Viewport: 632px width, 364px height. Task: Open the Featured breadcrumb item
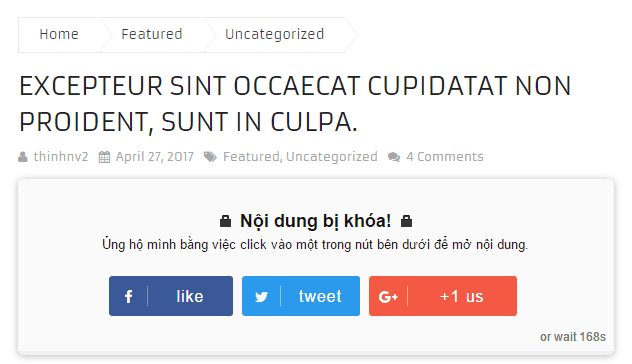point(152,34)
